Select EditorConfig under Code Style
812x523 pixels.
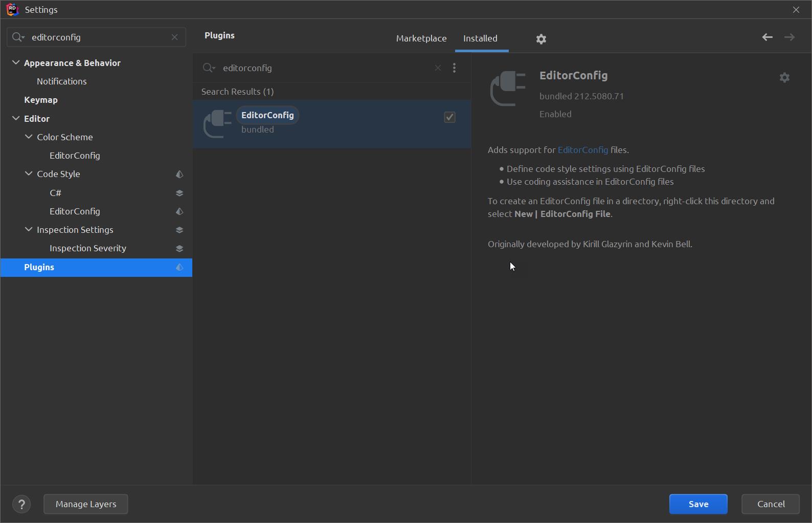click(x=75, y=211)
